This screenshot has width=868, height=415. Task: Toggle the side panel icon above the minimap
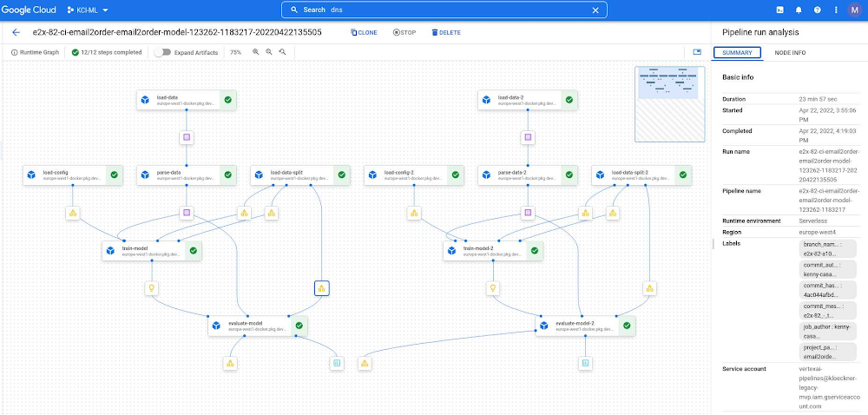pos(697,52)
